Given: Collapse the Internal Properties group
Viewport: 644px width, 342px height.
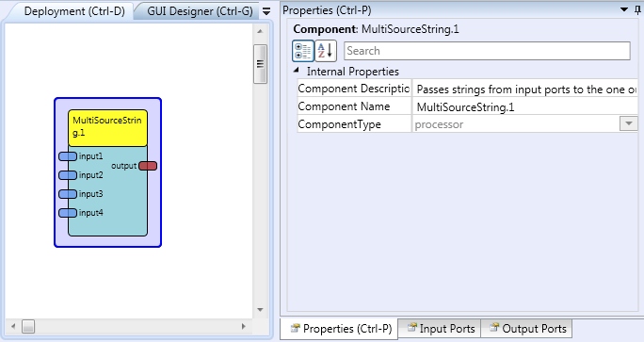Looking at the screenshot, I should [297, 71].
